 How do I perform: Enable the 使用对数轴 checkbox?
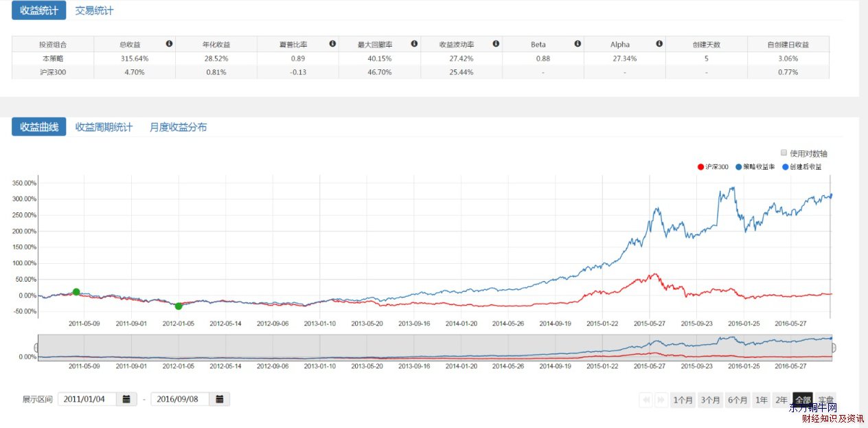click(x=784, y=153)
